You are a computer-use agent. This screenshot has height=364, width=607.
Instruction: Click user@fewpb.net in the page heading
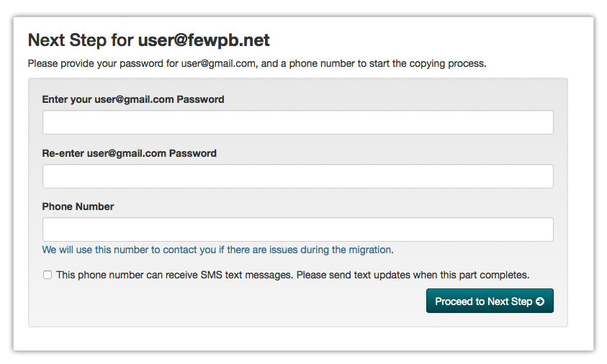click(204, 40)
